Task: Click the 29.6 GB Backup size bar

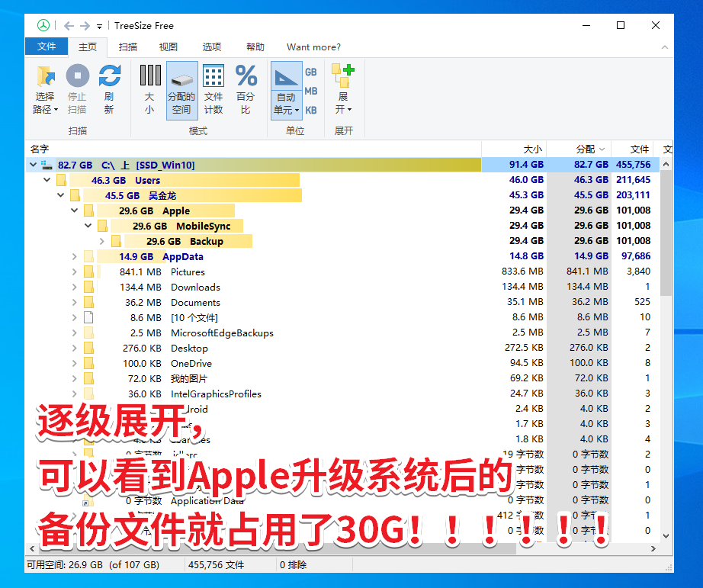Action: pyautogui.click(x=188, y=241)
